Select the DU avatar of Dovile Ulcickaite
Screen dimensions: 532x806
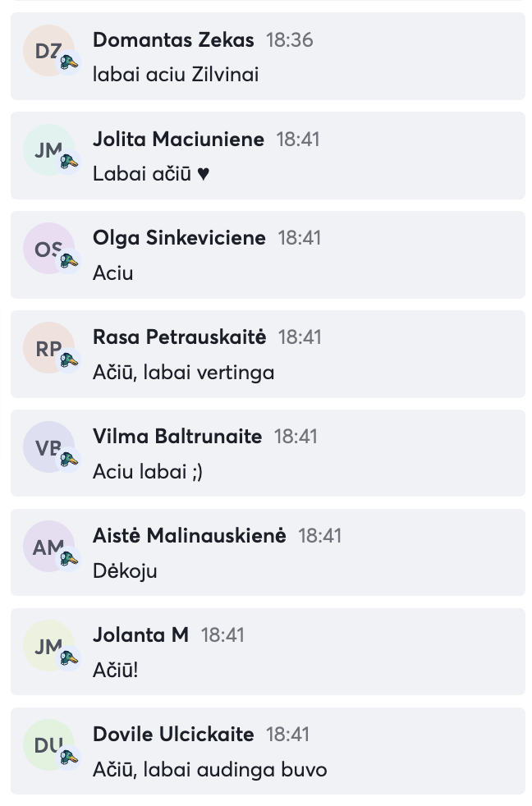[x=48, y=745]
